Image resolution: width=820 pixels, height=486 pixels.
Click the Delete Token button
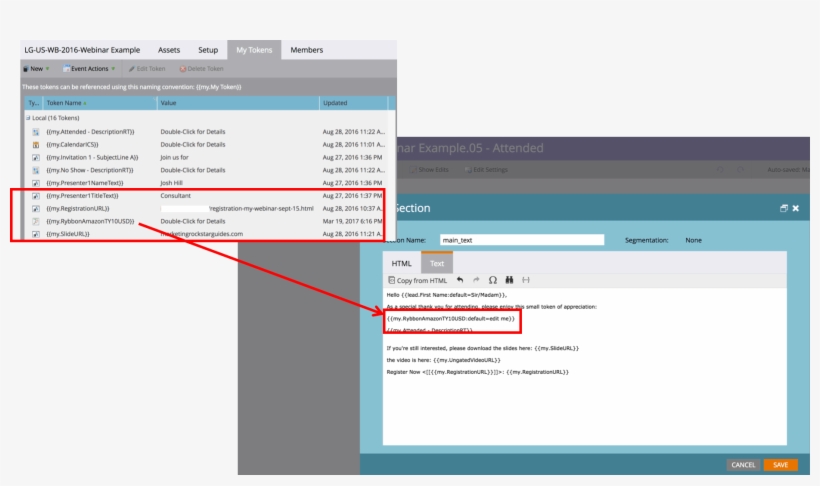pyautogui.click(x=201, y=69)
